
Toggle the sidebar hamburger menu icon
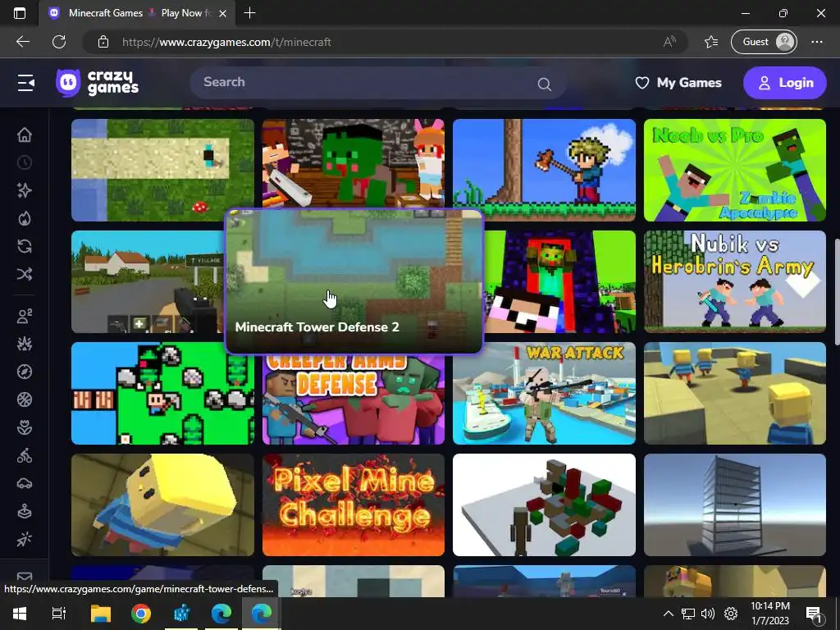coord(25,83)
